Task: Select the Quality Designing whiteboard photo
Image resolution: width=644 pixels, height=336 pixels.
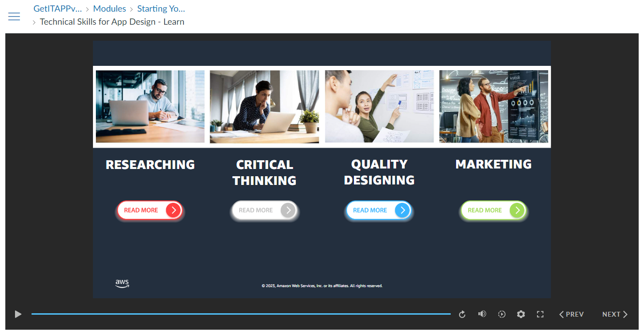Action: point(379,107)
